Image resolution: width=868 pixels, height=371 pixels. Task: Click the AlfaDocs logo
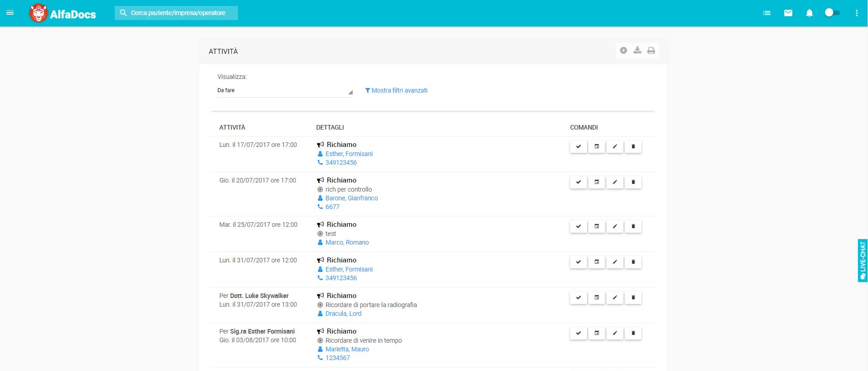tap(63, 13)
